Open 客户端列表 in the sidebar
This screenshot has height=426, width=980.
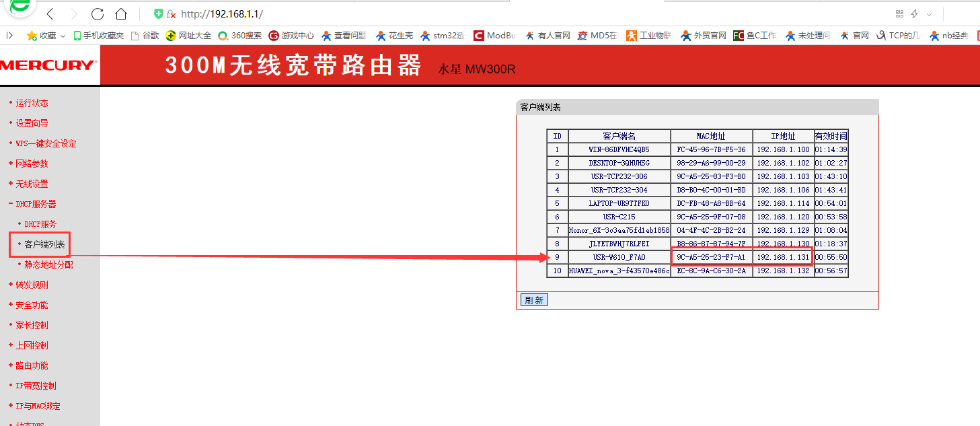(44, 244)
